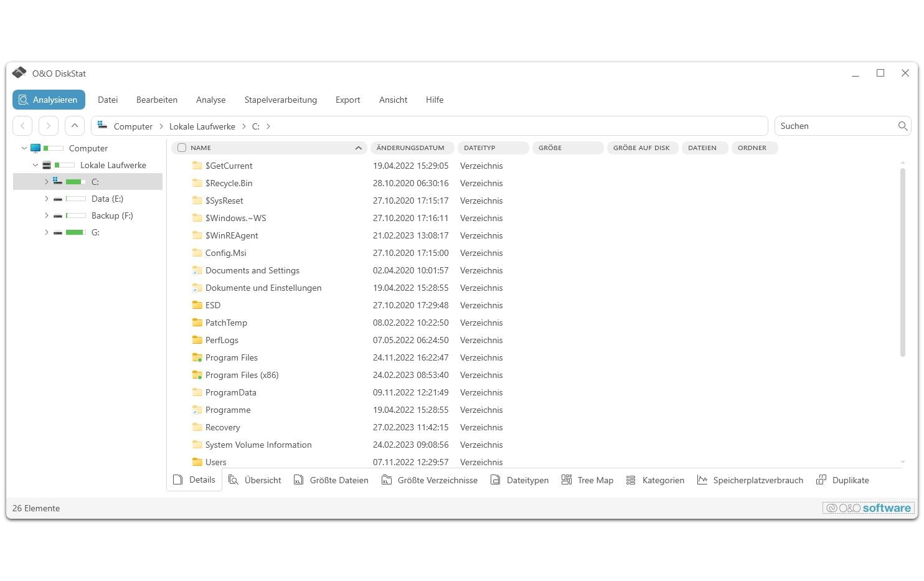Sort by Dateityp column header
Screen dimensions: 924x581
click(x=493, y=148)
